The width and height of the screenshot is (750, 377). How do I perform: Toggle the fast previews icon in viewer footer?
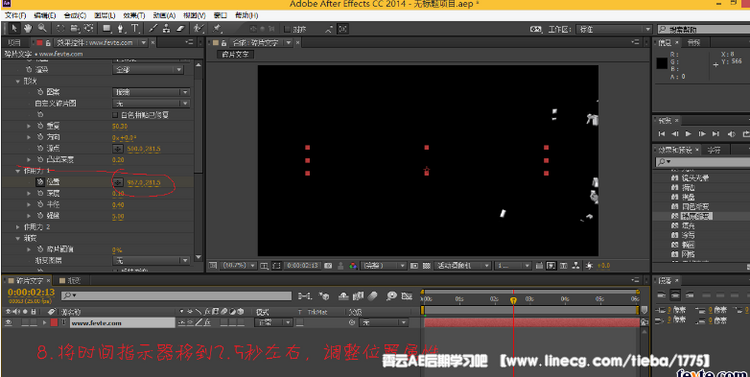(551, 266)
